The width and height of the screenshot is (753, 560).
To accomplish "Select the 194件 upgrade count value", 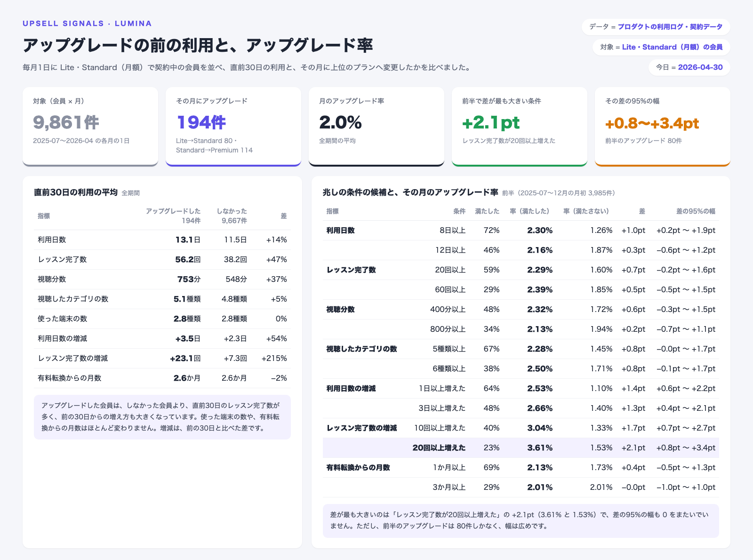I will [201, 122].
